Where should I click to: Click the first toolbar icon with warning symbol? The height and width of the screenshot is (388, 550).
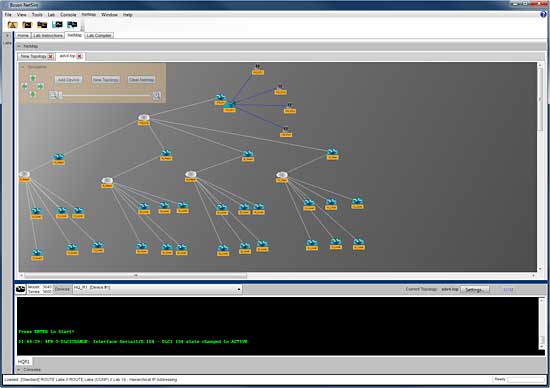click(x=12, y=25)
